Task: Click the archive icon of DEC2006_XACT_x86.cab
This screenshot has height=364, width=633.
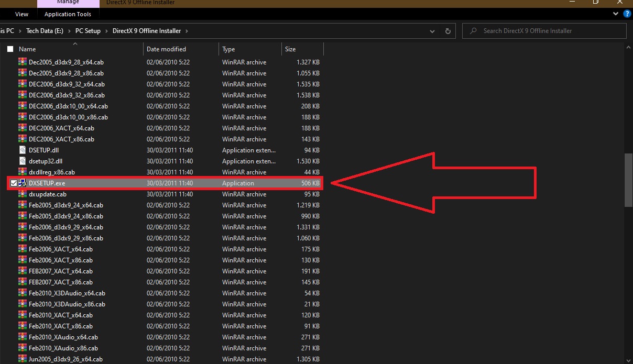Action: click(x=23, y=139)
